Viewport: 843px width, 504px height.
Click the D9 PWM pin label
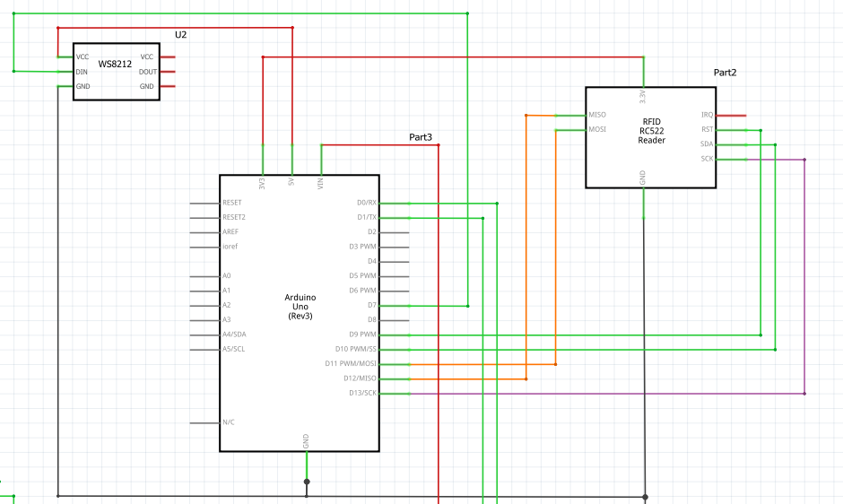(363, 335)
